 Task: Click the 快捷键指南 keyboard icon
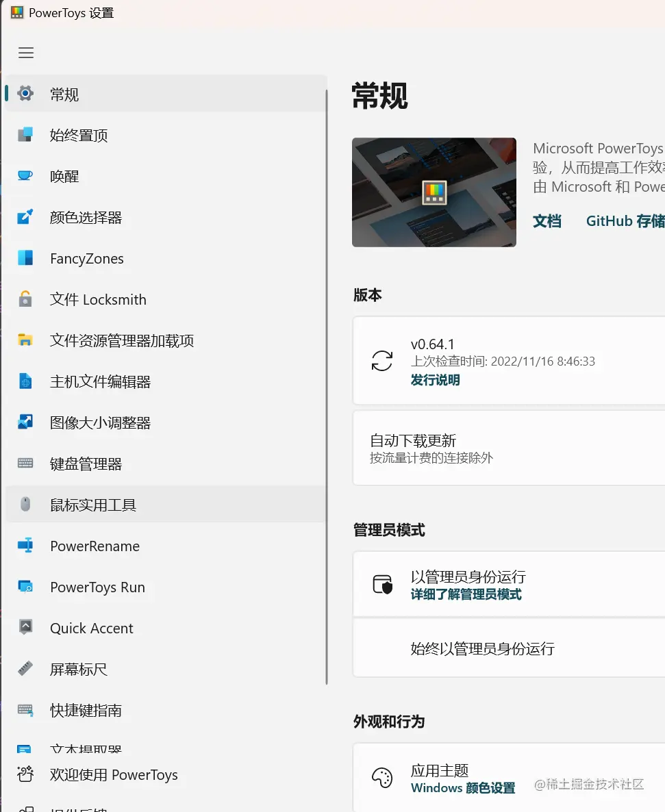25,709
